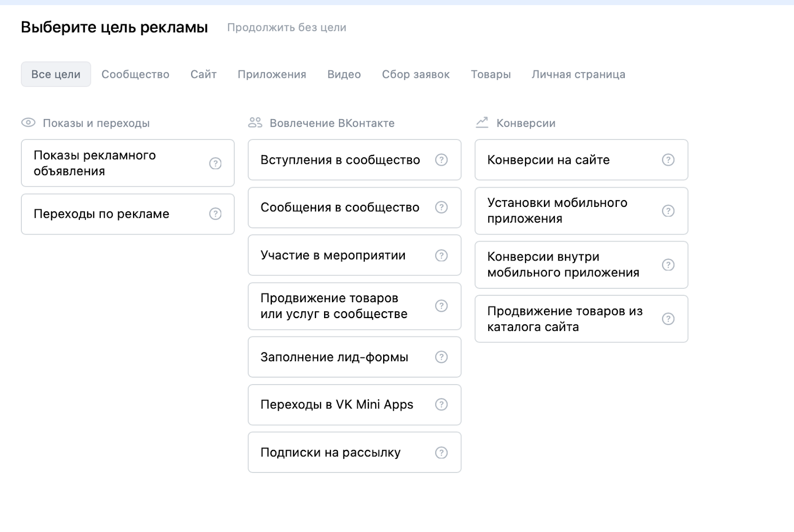The height and width of the screenshot is (532, 794).
Task: Open help for Подписки на рассылку
Action: (x=441, y=453)
